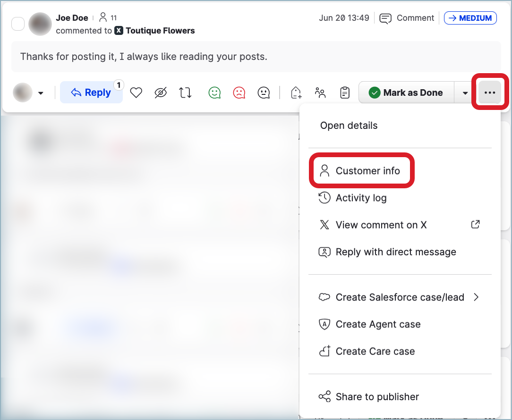Select Customer info from menu

pos(367,171)
